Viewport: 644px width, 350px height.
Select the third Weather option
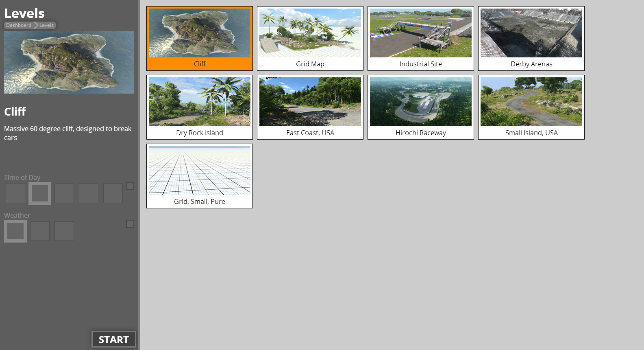[x=64, y=231]
